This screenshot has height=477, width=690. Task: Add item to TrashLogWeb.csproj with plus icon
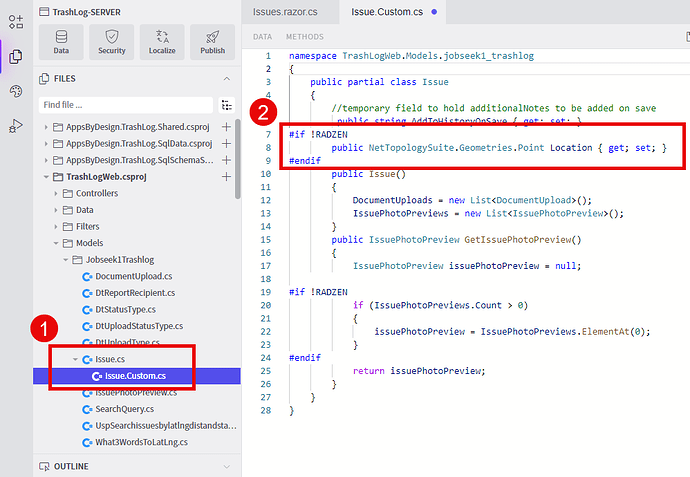click(x=226, y=176)
